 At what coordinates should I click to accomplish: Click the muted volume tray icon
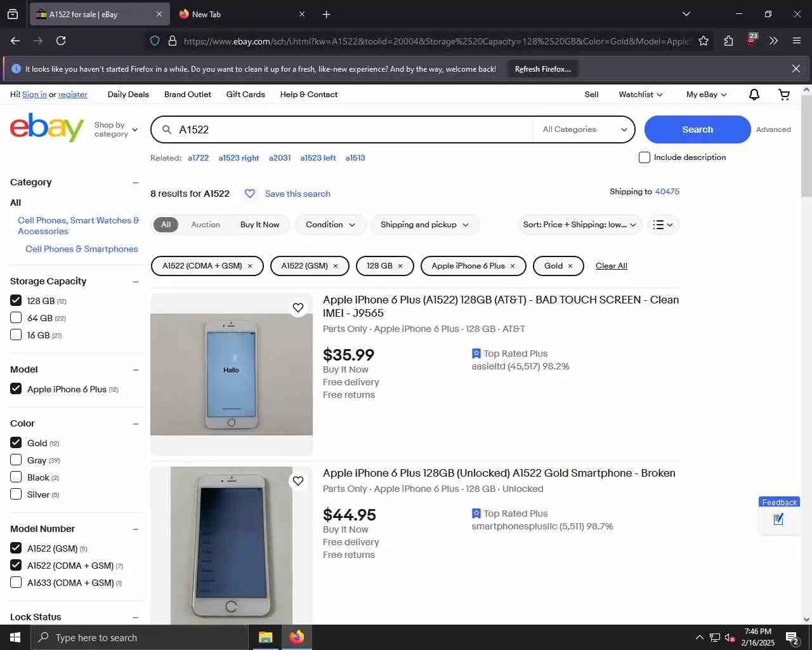tap(730, 638)
